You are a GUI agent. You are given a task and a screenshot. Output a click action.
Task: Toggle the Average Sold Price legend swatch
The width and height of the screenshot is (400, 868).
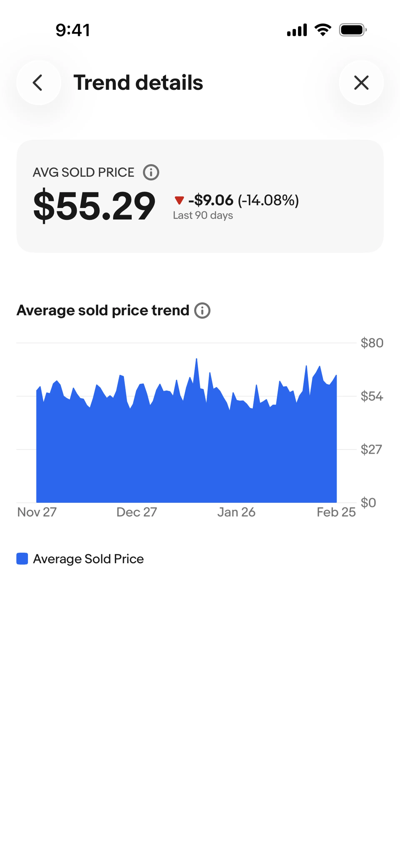[x=22, y=558]
